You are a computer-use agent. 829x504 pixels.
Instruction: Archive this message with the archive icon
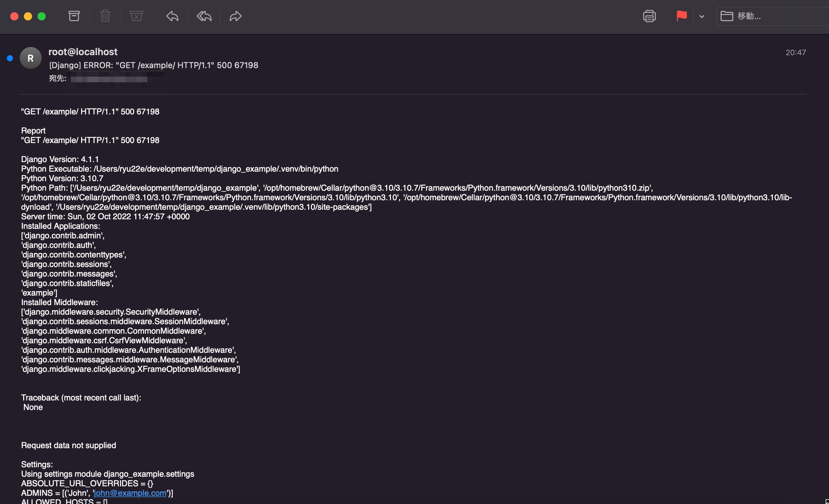pos(74,16)
